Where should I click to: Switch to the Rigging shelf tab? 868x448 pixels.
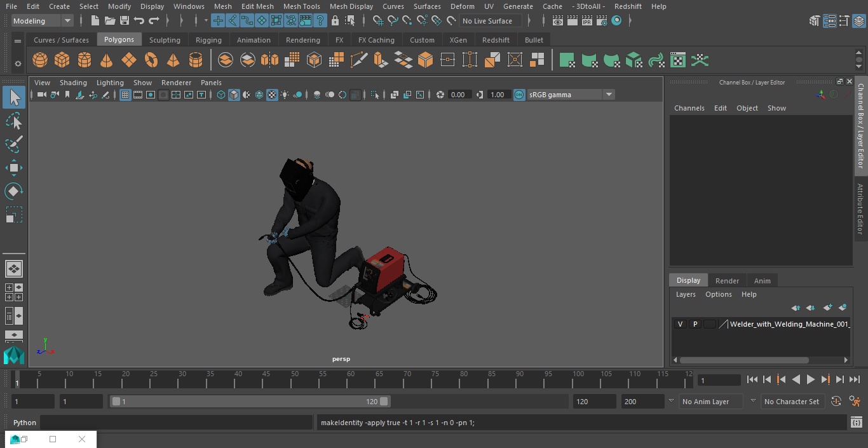(208, 39)
